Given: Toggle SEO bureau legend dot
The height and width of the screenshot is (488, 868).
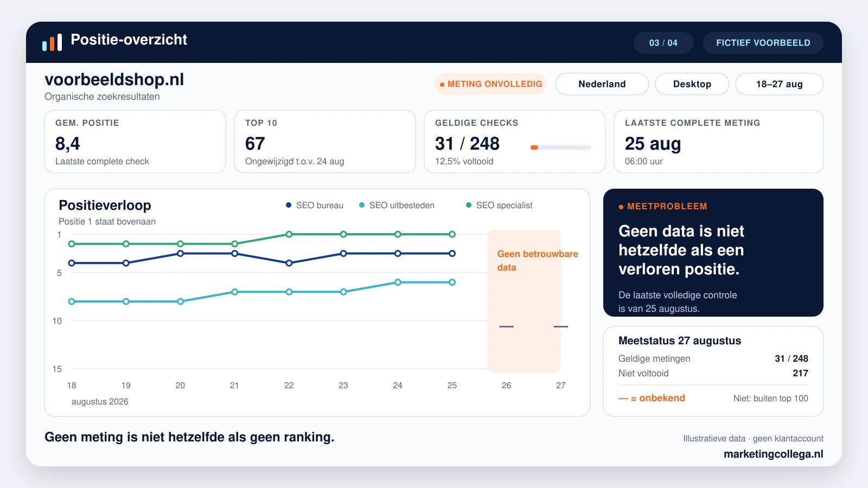Looking at the screenshot, I should [289, 205].
